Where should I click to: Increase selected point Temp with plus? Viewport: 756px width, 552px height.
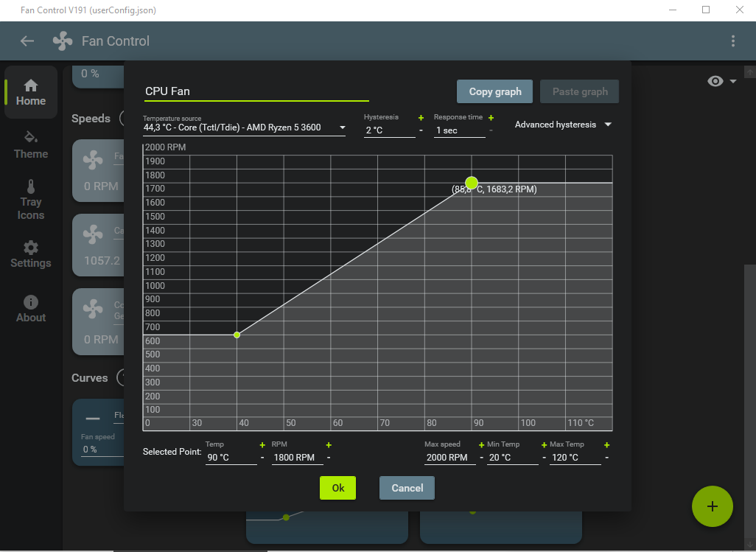tap(262, 445)
